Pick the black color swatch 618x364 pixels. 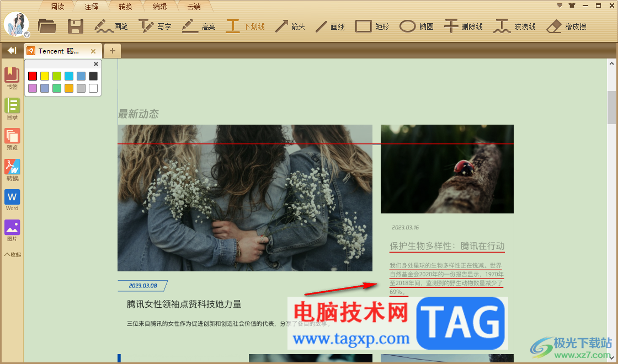tap(93, 76)
